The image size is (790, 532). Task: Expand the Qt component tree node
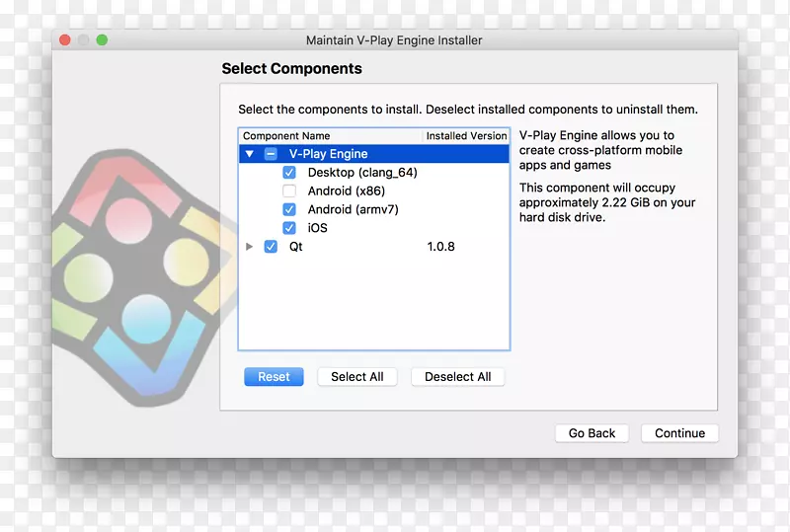[250, 247]
